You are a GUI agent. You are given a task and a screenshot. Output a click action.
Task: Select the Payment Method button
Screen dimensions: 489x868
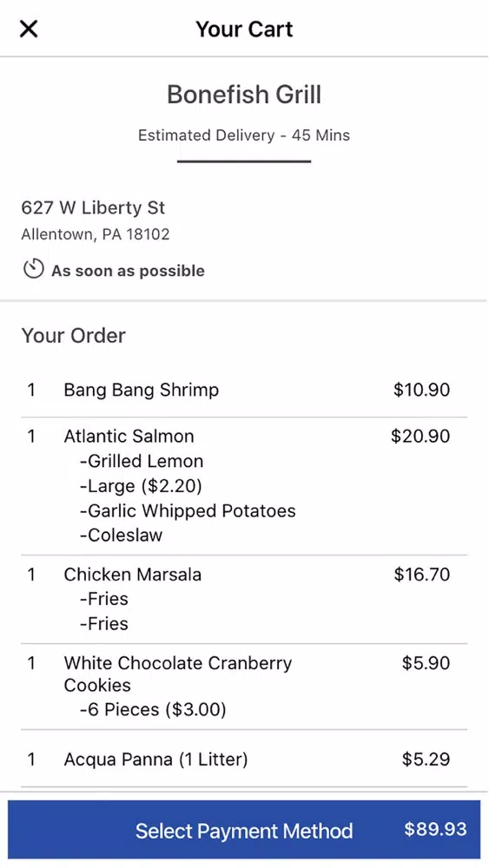coord(244,829)
